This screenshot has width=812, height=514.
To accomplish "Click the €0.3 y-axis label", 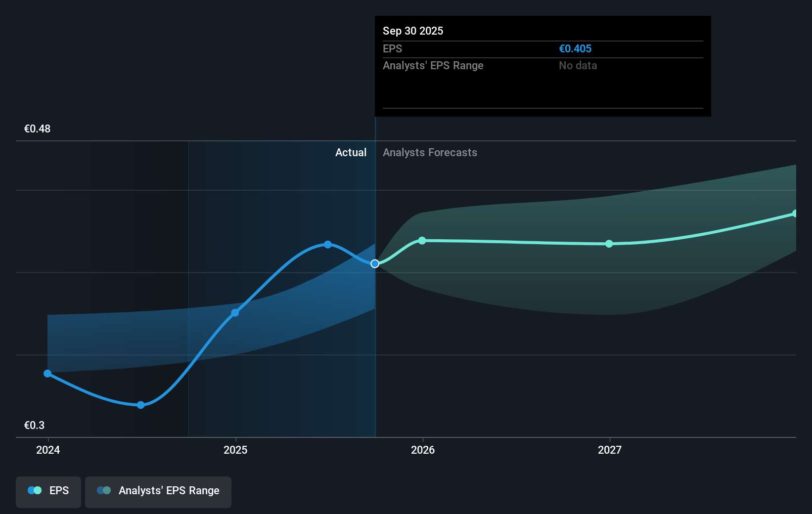I will [x=34, y=426].
